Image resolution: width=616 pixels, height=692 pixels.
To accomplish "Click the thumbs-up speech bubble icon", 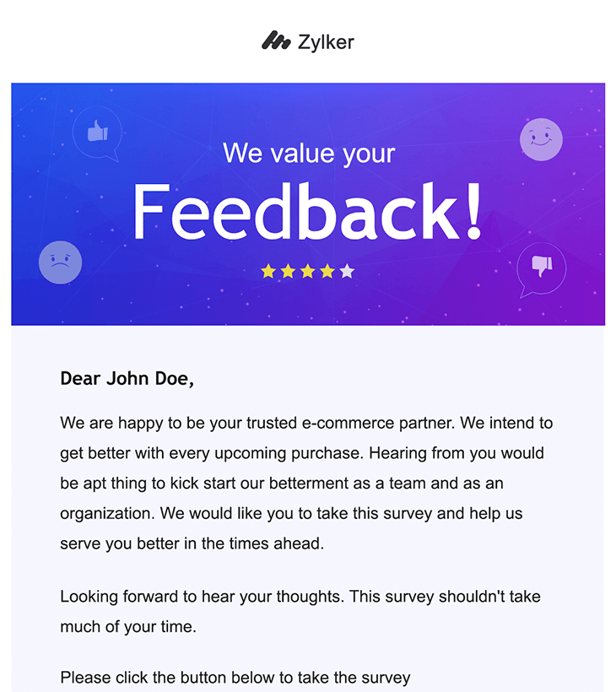I will click(x=97, y=133).
